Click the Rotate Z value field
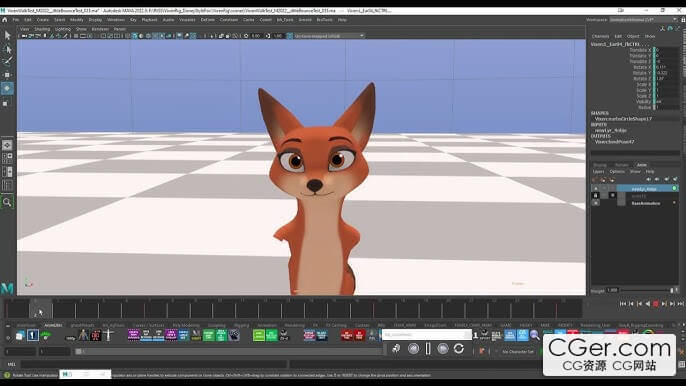Image resolution: width=686 pixels, height=386 pixels. tap(667, 79)
